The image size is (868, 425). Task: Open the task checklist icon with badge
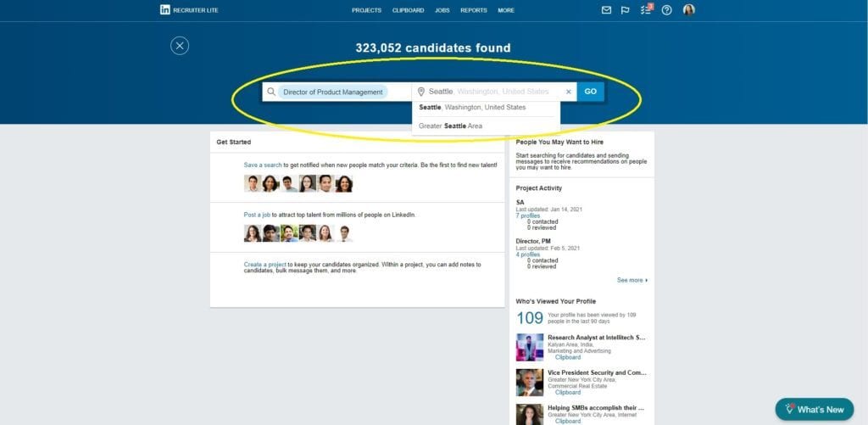pos(646,9)
